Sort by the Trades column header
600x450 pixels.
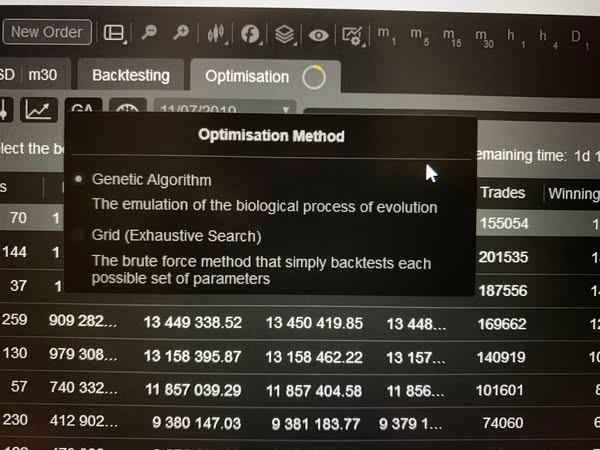502,193
